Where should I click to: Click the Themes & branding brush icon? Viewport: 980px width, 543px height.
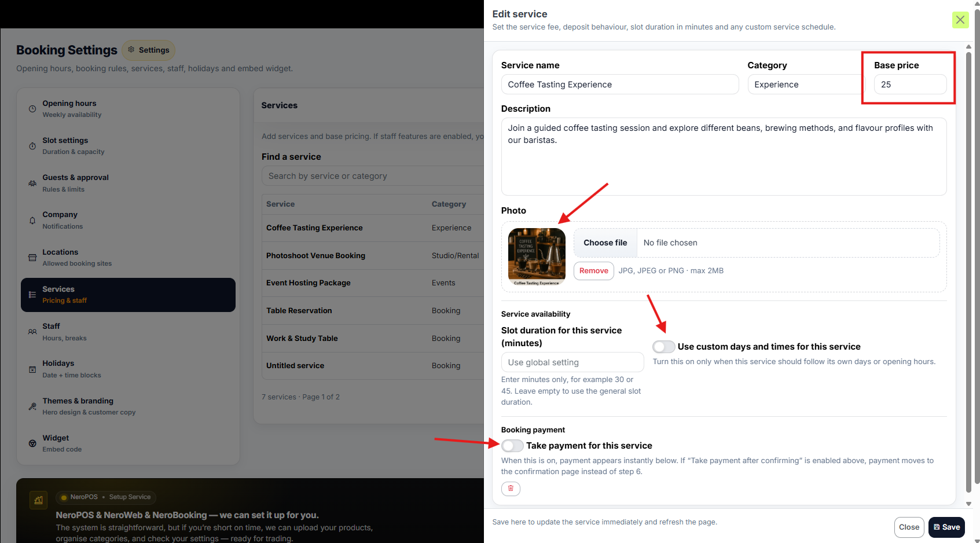coord(32,406)
